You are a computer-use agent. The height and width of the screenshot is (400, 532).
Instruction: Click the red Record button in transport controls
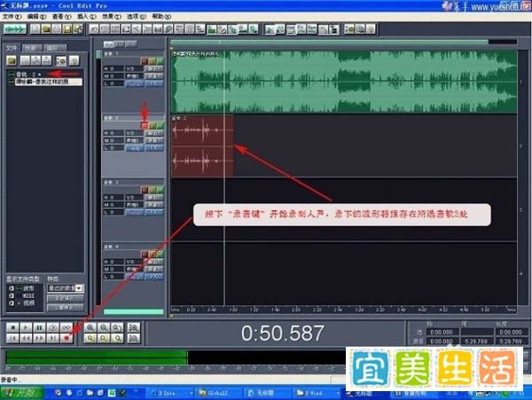coord(66,338)
